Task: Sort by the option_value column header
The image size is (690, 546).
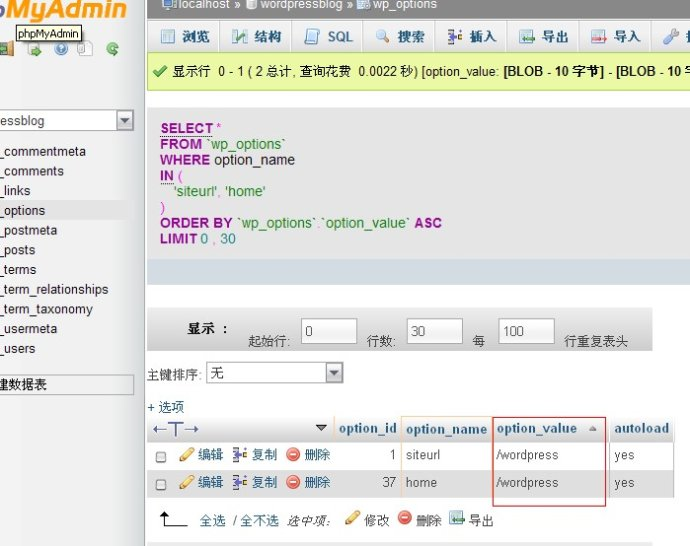Action: [536, 428]
